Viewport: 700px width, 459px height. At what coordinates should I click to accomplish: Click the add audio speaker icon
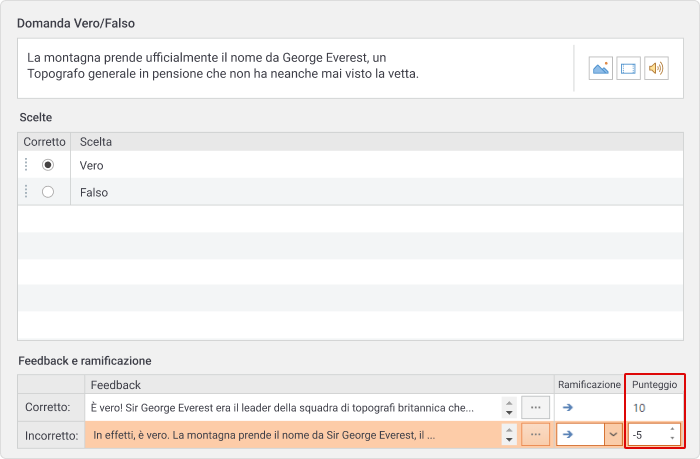[656, 68]
